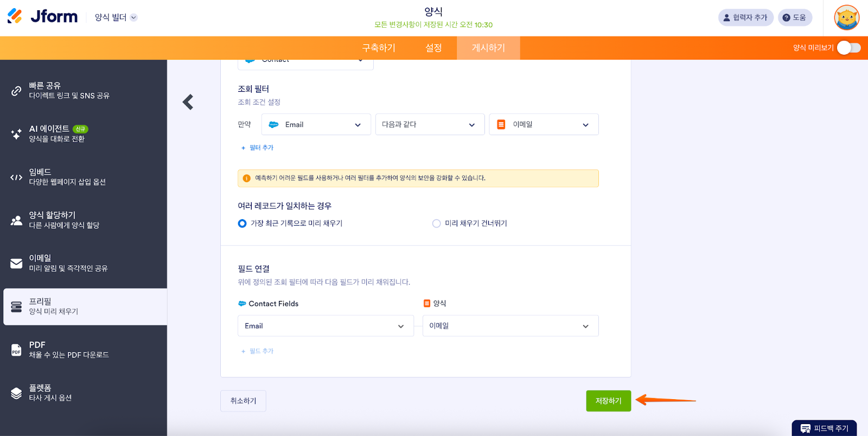
Task: Open the partially visible Contact dropdown
Action: (305, 64)
